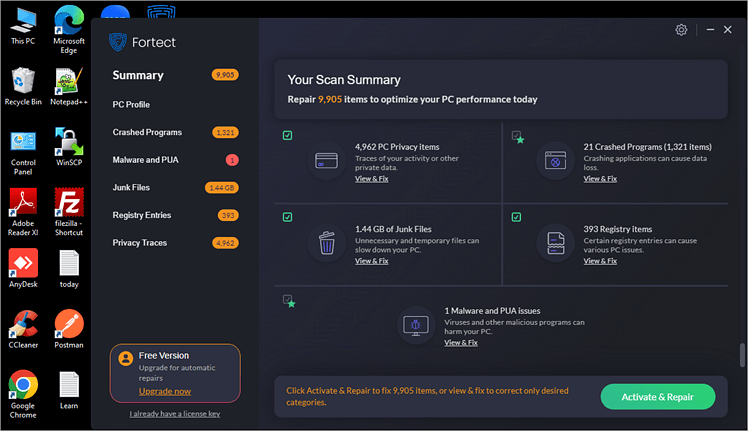Screen dimensions: 748x431
Task: Open AnyDesk desktop shortcut
Action: tap(23, 268)
